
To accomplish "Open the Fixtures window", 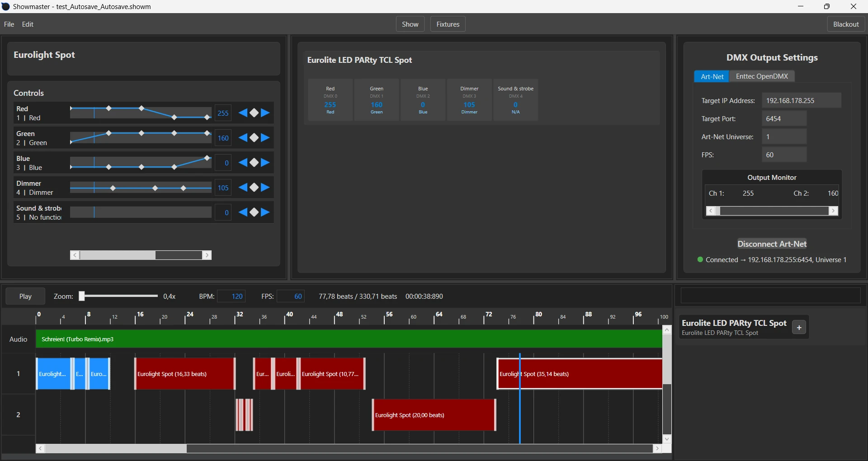I will coord(447,24).
